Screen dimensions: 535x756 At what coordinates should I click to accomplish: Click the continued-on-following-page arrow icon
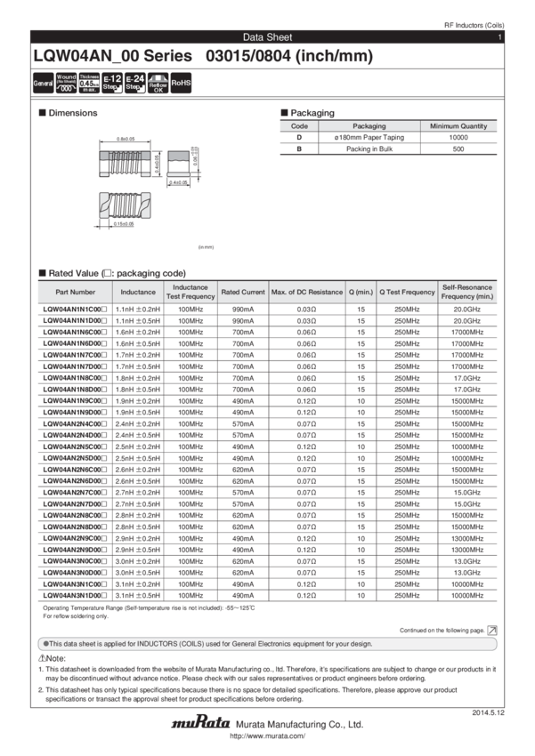[492, 631]
